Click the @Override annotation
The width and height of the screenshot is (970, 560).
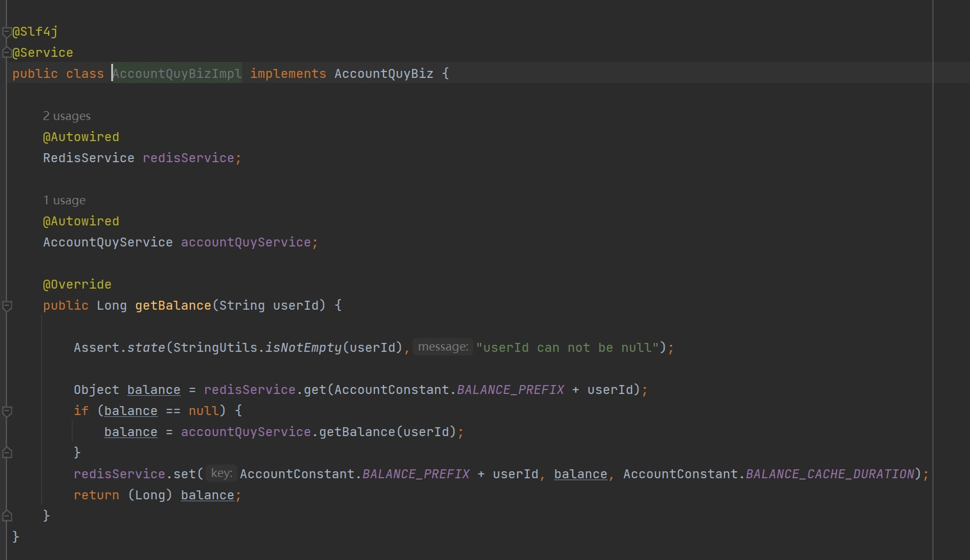point(77,285)
